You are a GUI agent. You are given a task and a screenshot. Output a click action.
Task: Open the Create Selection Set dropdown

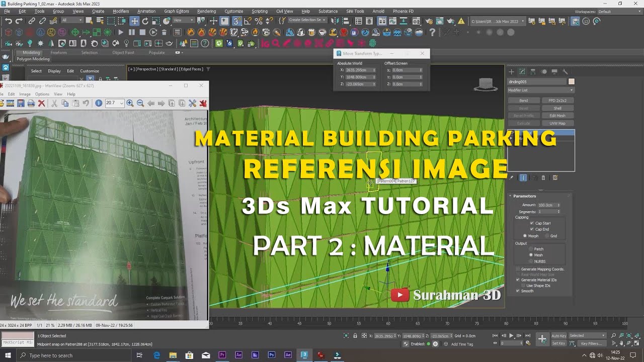tap(307, 21)
